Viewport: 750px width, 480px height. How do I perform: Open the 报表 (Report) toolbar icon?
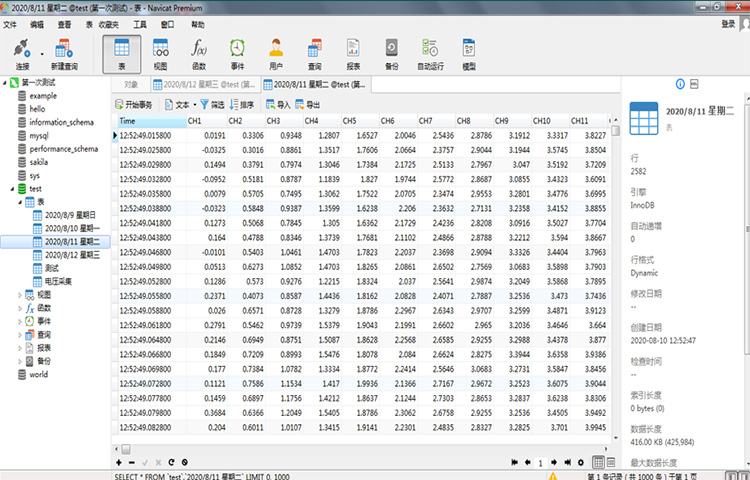(353, 51)
